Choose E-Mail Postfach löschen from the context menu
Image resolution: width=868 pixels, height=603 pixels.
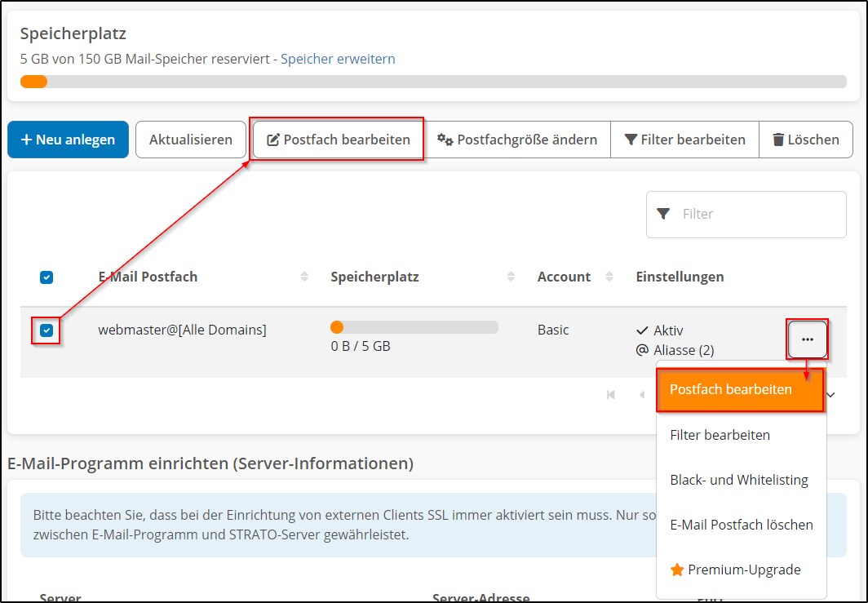(741, 525)
